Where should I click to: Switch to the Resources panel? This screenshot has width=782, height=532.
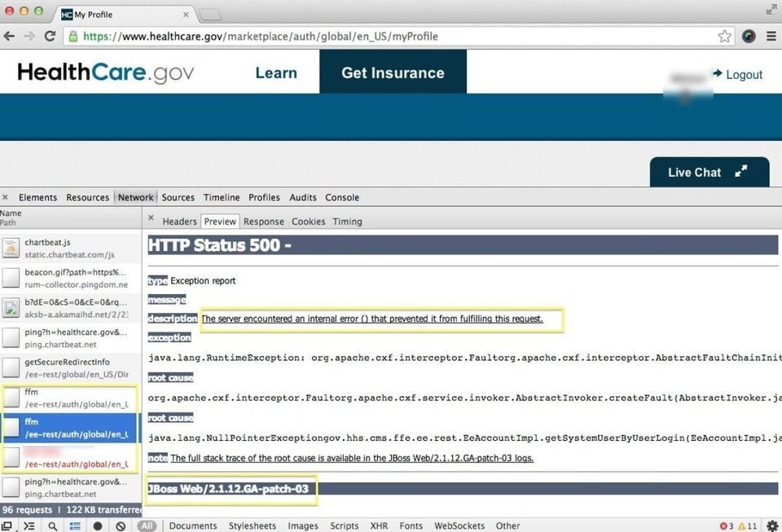click(x=88, y=197)
